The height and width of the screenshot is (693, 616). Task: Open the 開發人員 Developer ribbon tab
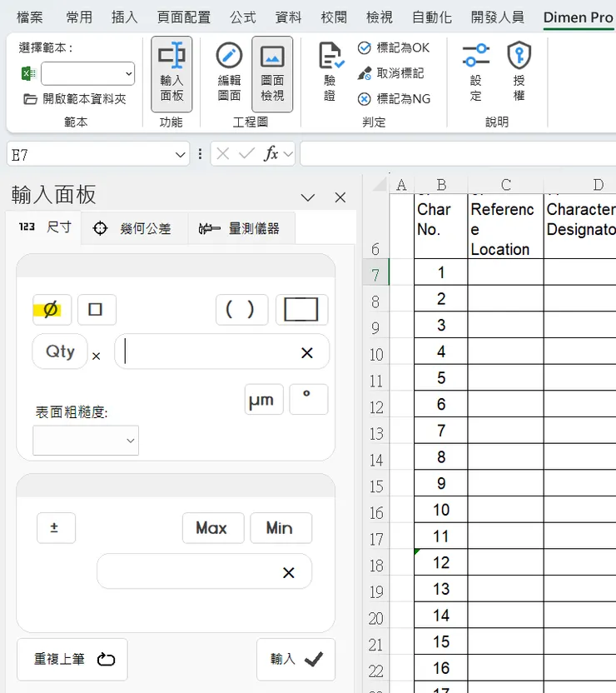pyautogui.click(x=498, y=17)
